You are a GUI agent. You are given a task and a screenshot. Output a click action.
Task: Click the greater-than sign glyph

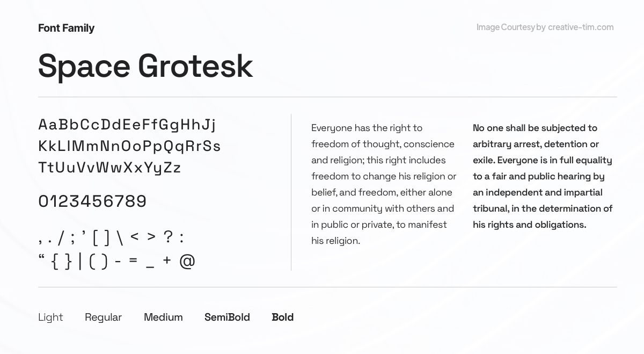[151, 236]
